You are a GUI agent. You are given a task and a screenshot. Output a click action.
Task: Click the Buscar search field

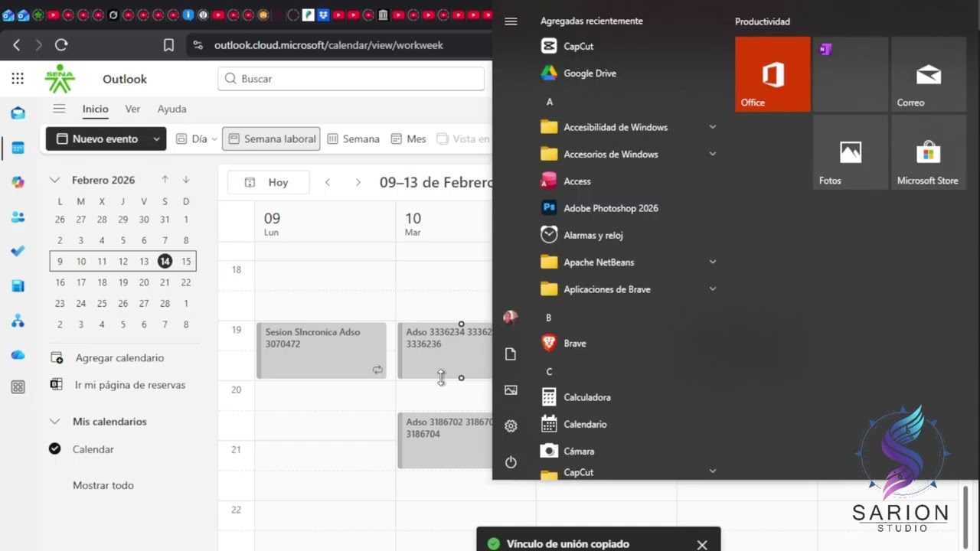[x=351, y=79]
